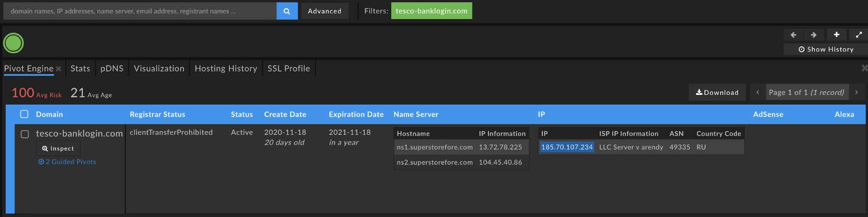Click search input field
Image resolution: width=868 pixels, height=217 pixels.
point(140,11)
